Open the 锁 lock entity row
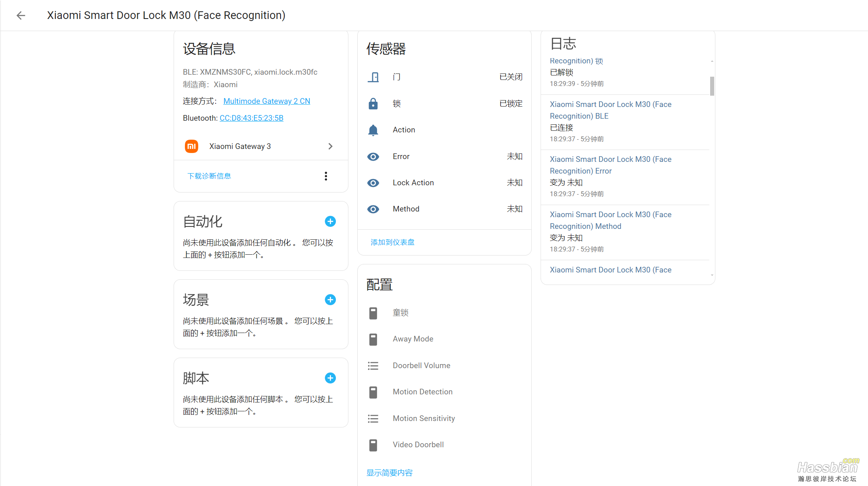The width and height of the screenshot is (868, 486). [x=444, y=103]
